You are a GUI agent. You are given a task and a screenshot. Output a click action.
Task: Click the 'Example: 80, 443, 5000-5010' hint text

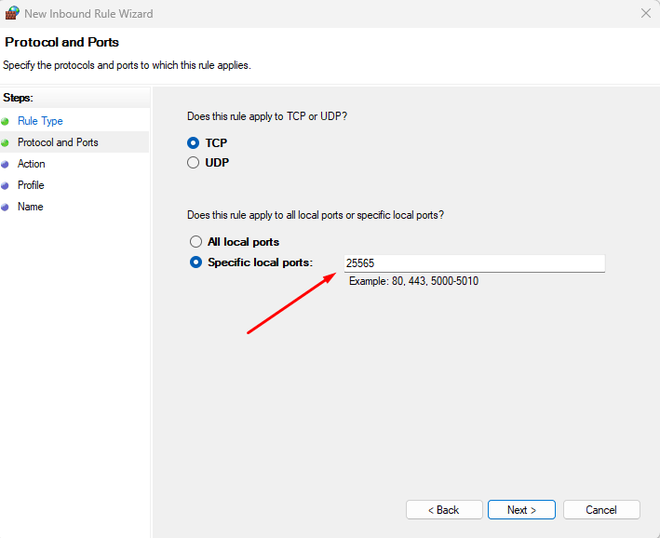point(414,281)
